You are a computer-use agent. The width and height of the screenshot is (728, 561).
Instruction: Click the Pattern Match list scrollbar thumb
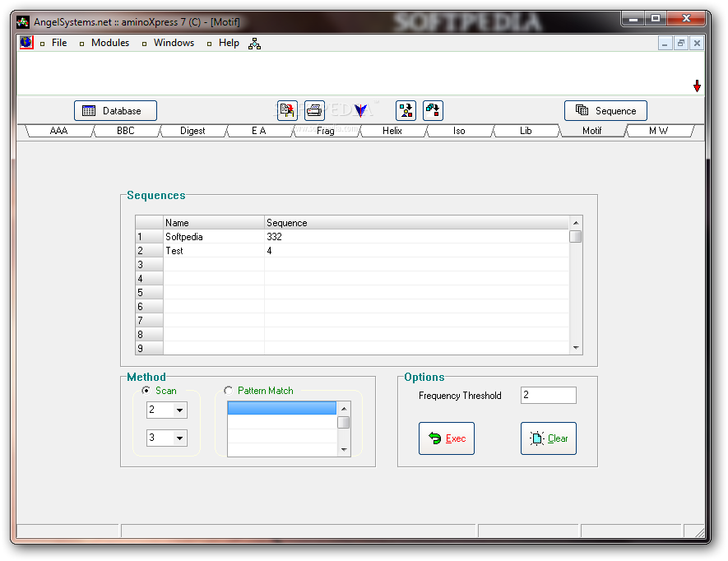[x=344, y=422]
